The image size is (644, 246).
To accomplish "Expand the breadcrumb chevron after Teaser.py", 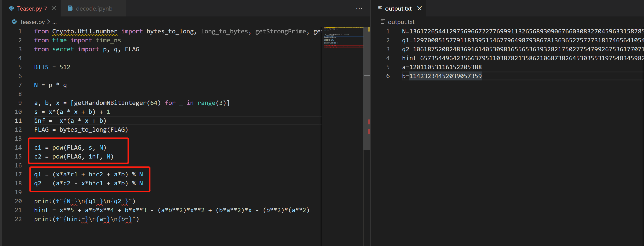I will (49, 22).
